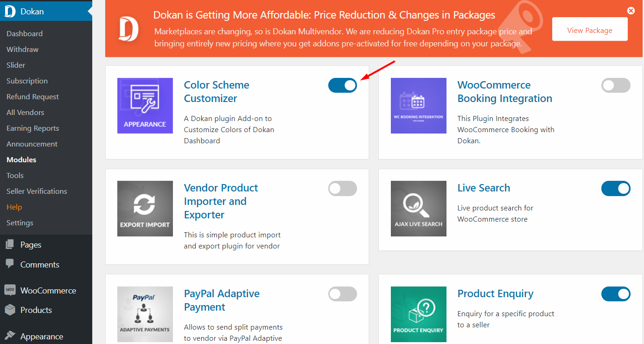This screenshot has width=644, height=344.
Task: Click the PayPal Adaptive Payment title
Action: 222,300
